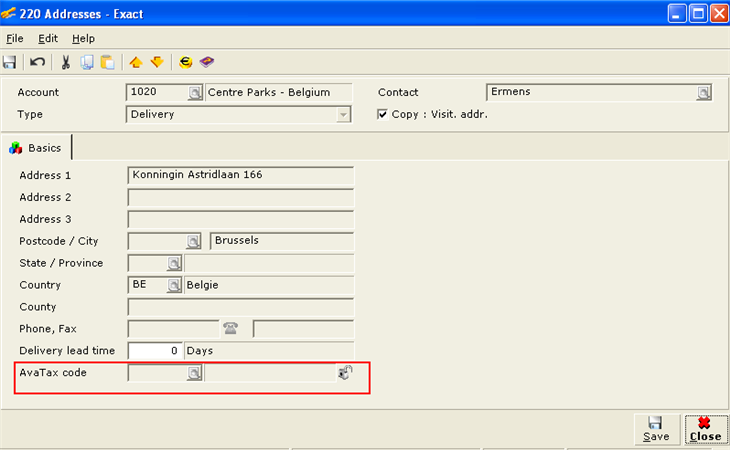Click the Undo arrow toolbar icon

coord(37,62)
